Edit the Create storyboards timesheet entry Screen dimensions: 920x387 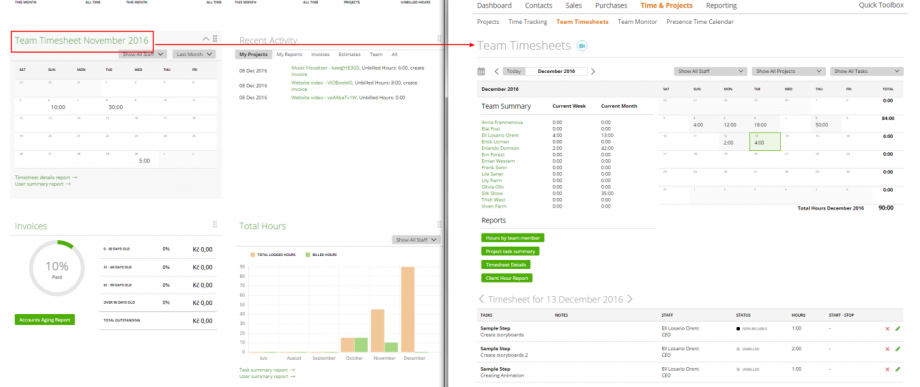[x=897, y=329]
